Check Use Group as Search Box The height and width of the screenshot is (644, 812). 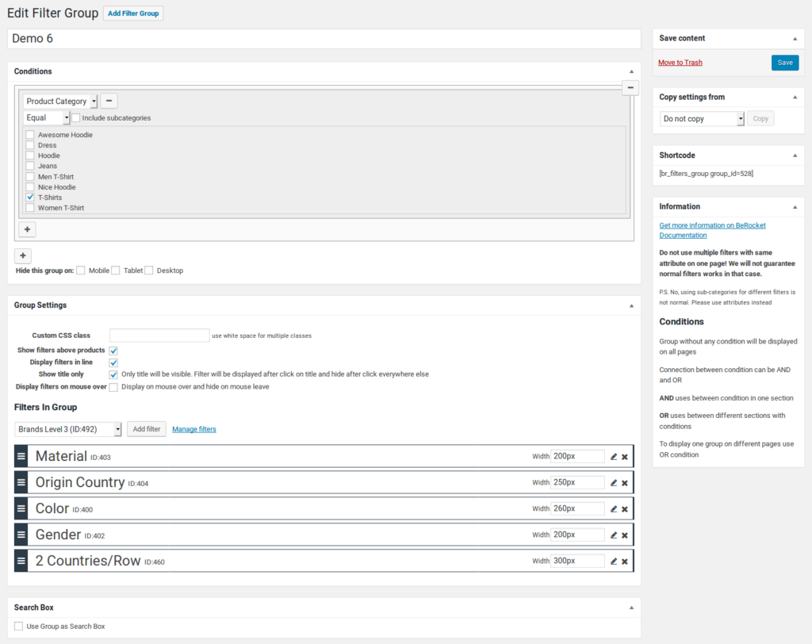click(19, 627)
